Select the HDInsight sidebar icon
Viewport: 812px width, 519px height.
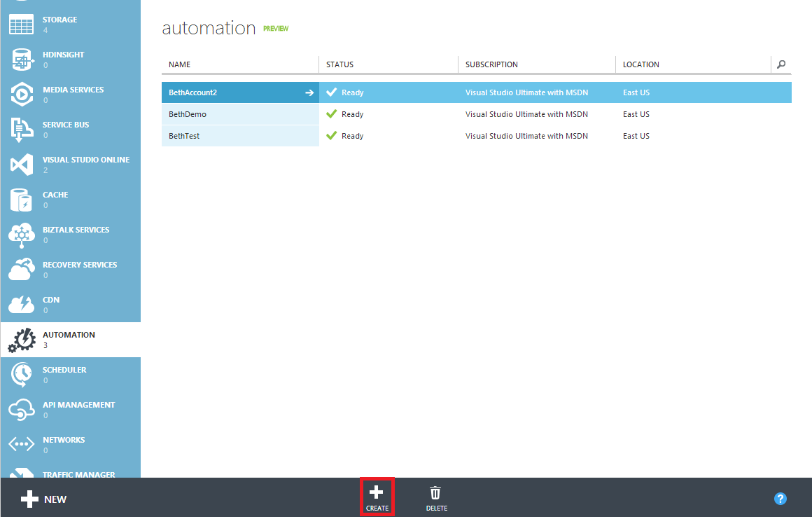(x=21, y=59)
